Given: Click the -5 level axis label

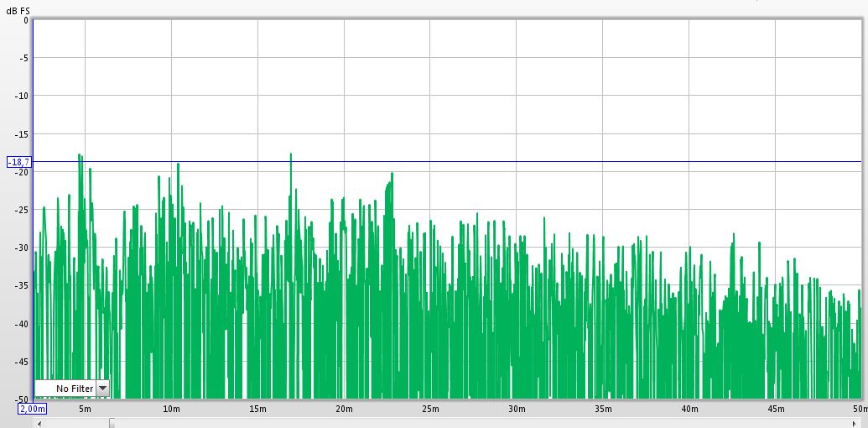Looking at the screenshot, I should (23, 58).
